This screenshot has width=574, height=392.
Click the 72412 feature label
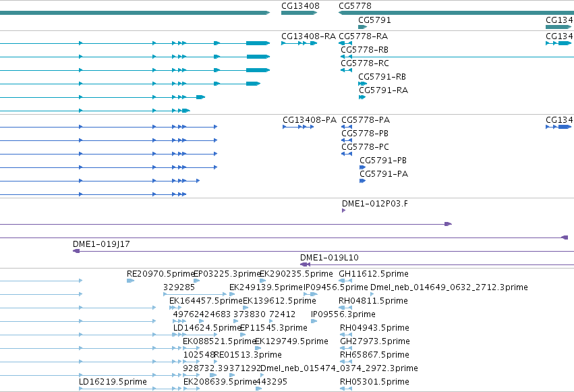282,314
